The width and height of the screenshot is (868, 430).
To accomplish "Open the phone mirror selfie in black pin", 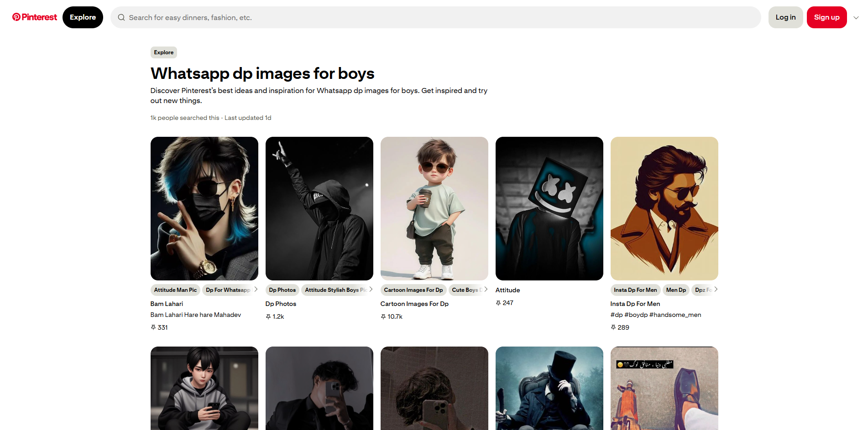I will [x=319, y=388].
